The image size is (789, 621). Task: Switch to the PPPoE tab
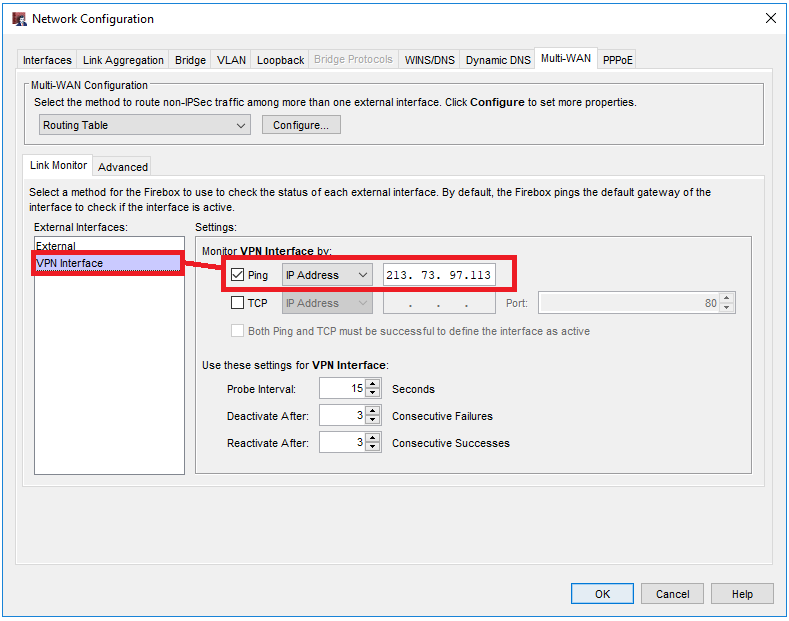pyautogui.click(x=618, y=60)
